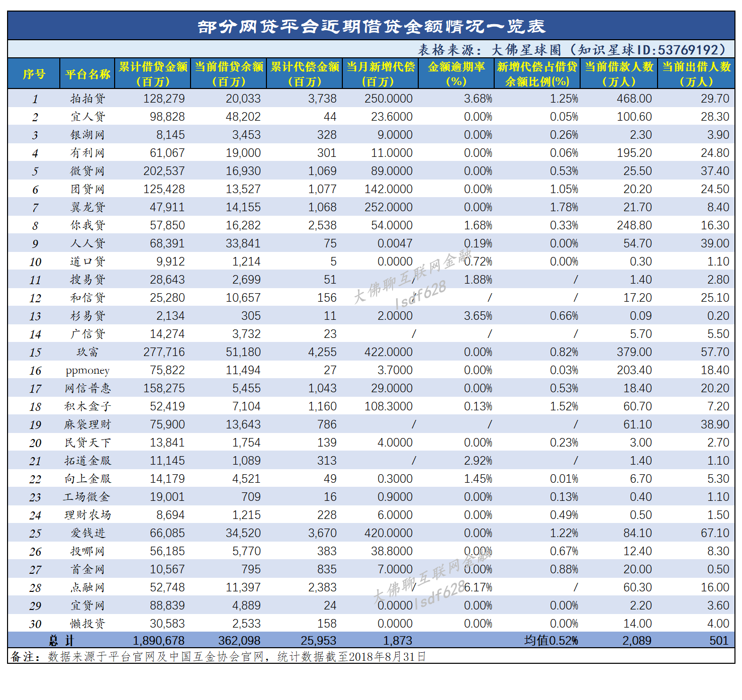Click platform name 微贷网

(x=87, y=171)
